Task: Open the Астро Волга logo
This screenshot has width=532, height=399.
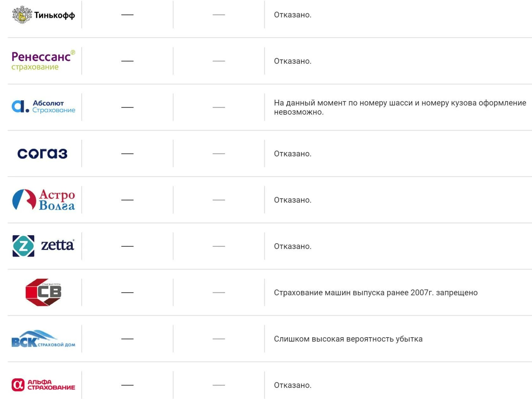Action: click(x=43, y=200)
